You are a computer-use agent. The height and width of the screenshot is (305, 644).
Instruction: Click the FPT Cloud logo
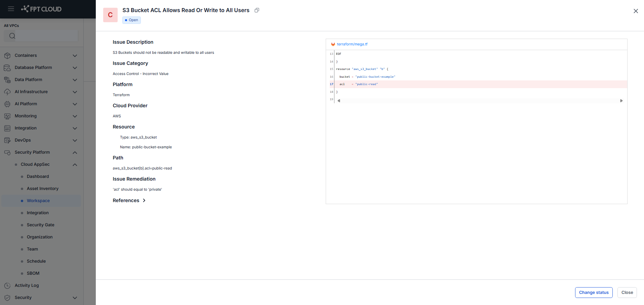41,9
